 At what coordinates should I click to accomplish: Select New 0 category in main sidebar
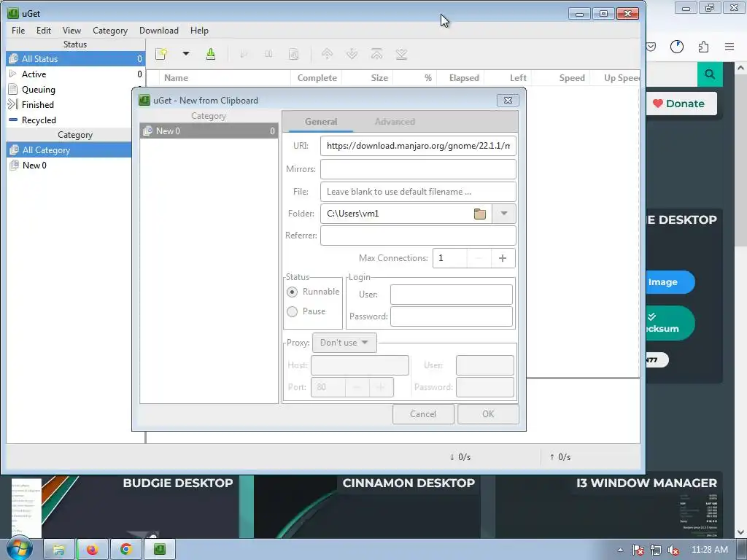[69, 166]
